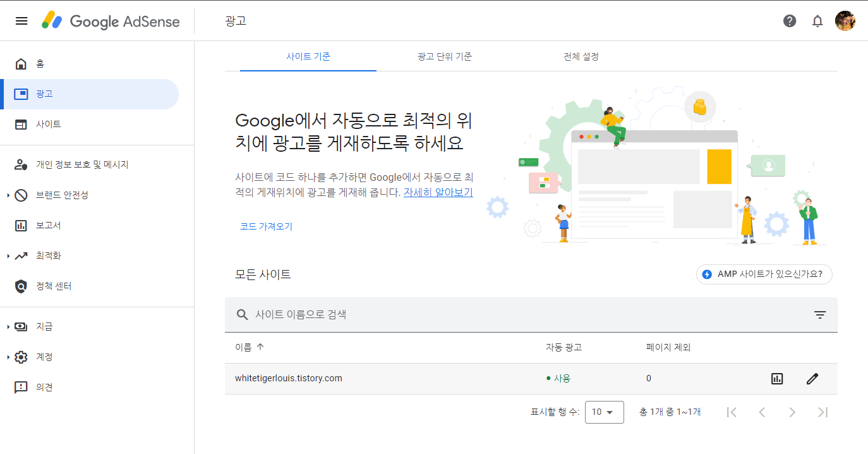Switch to the 전체 설정 tab
Image resolution: width=868 pixels, height=454 pixels.
coord(581,56)
